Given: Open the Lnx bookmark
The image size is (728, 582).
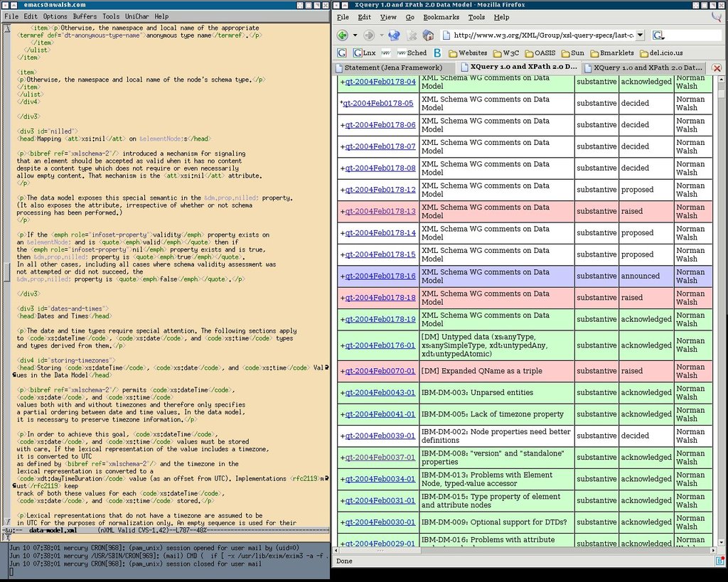Looking at the screenshot, I should click(x=365, y=53).
